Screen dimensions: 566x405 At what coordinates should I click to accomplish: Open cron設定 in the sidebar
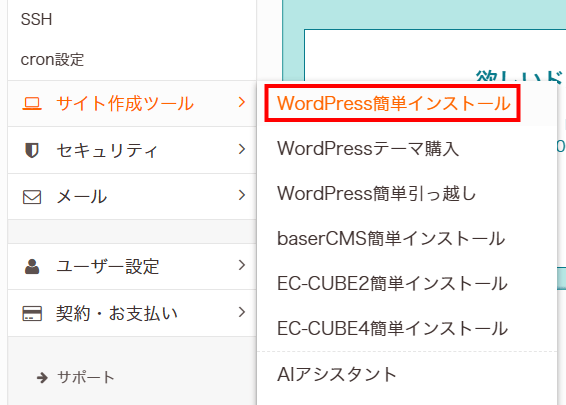point(52,60)
